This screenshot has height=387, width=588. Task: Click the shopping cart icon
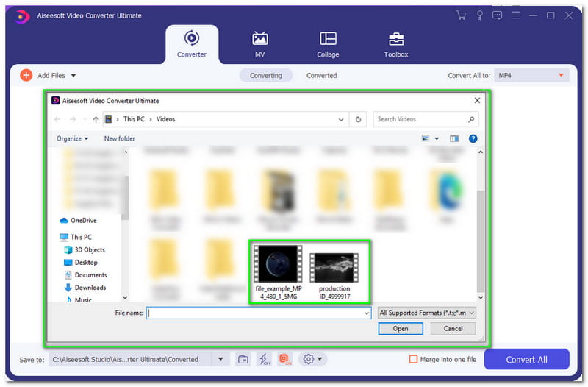(461, 15)
